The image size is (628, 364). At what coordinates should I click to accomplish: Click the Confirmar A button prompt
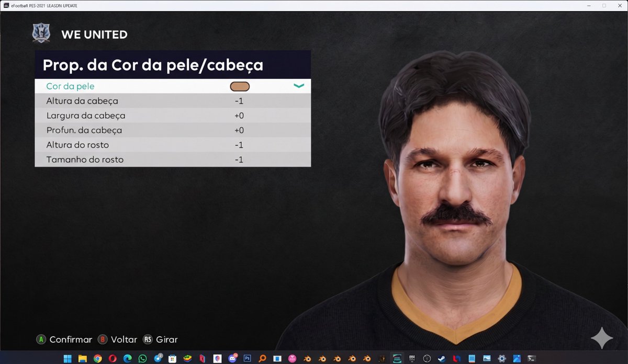click(x=64, y=339)
